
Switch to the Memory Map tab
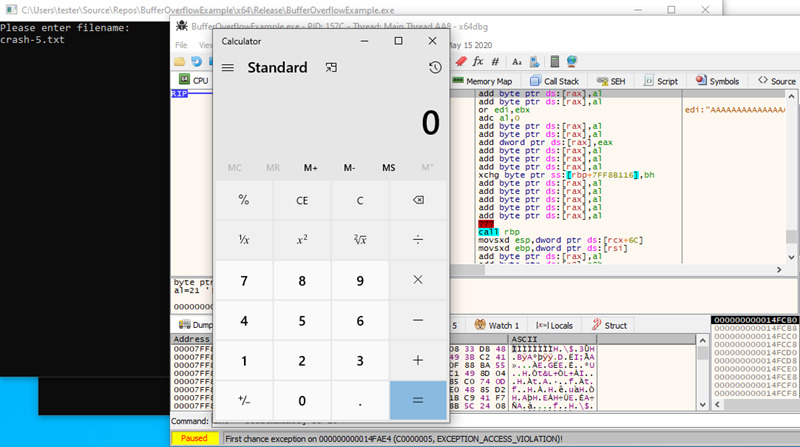482,81
